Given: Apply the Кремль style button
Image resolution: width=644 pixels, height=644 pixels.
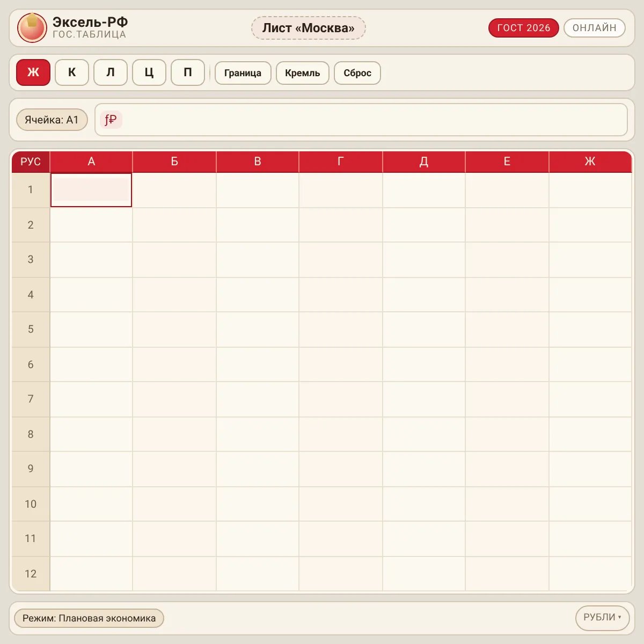Looking at the screenshot, I should [303, 73].
